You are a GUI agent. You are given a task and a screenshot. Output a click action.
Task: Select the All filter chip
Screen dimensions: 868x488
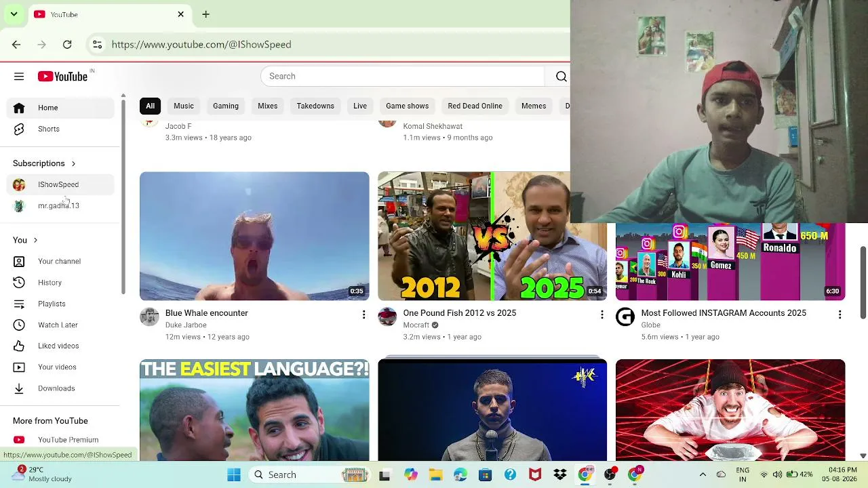point(150,106)
